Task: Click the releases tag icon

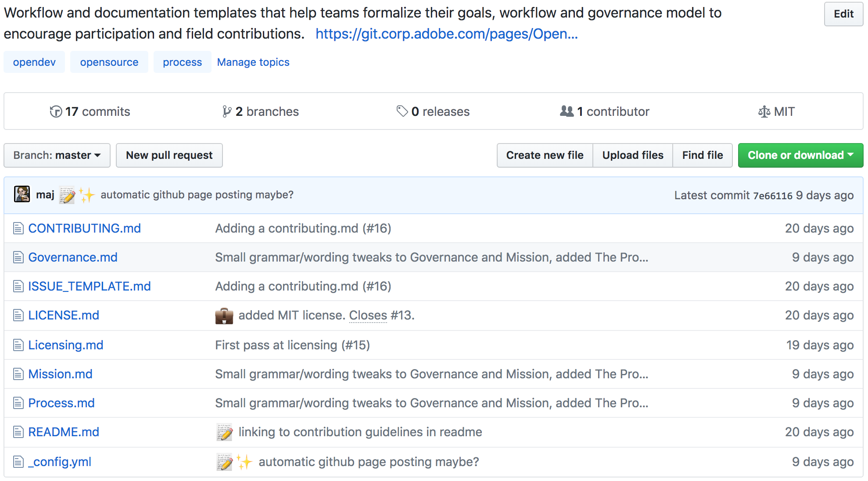Action: (x=402, y=111)
